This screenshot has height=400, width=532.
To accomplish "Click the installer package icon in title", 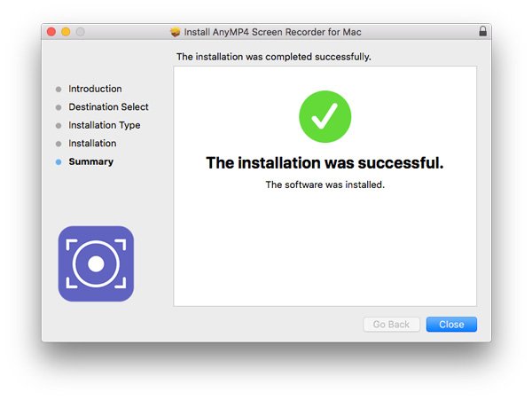I will [x=175, y=32].
